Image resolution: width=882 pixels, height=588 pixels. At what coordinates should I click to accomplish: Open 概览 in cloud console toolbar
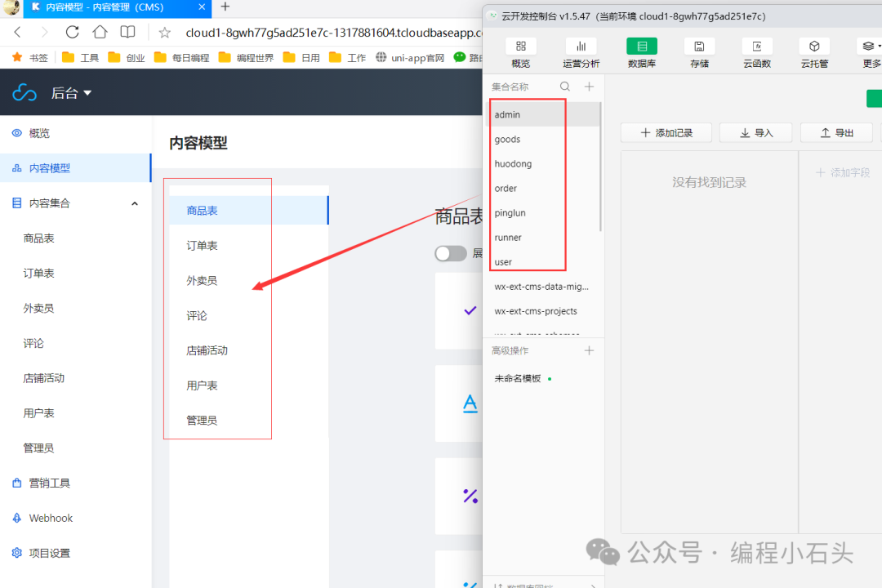[521, 53]
